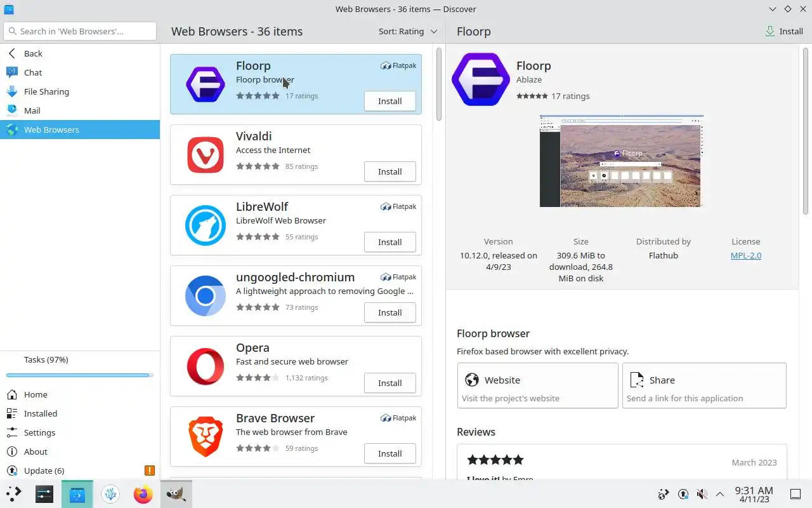Viewport: 812px width, 508px height.
Task: Click the 85 ratings stars for Vivaldi
Action: tap(258, 166)
